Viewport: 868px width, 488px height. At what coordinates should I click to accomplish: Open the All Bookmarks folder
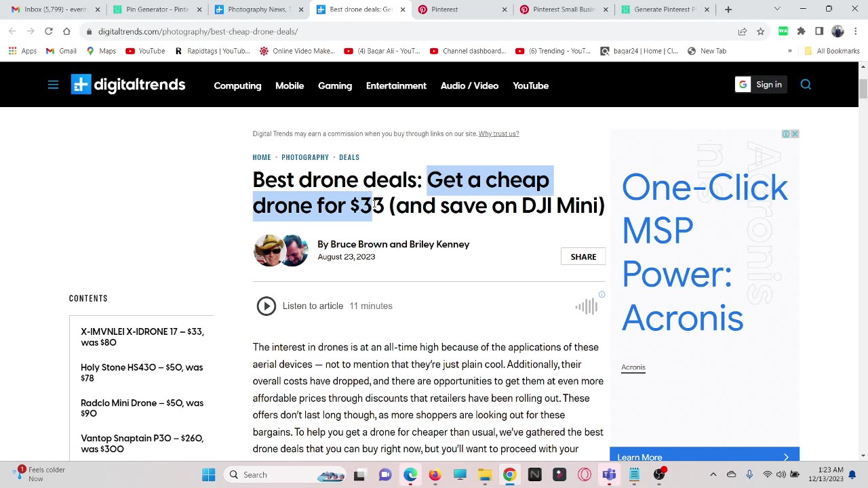[831, 51]
